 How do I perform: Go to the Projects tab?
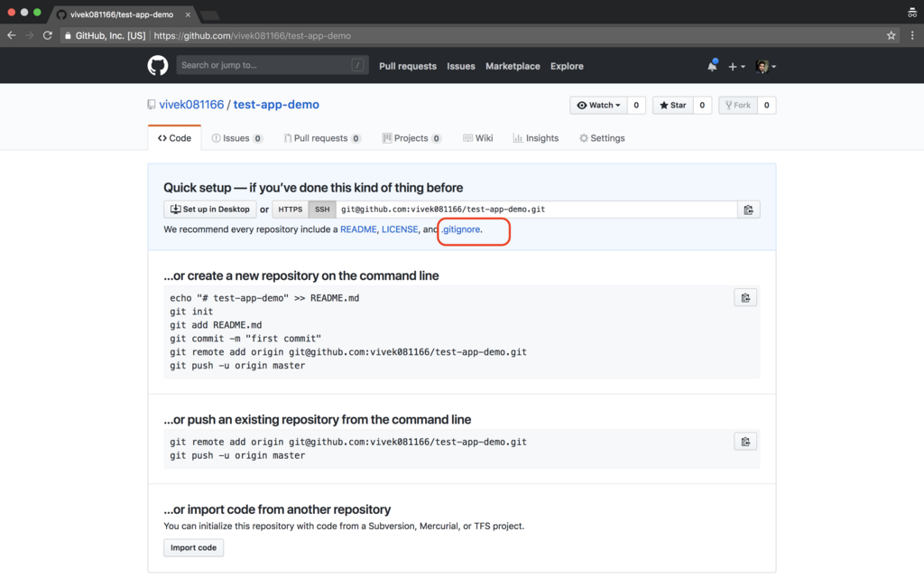411,138
